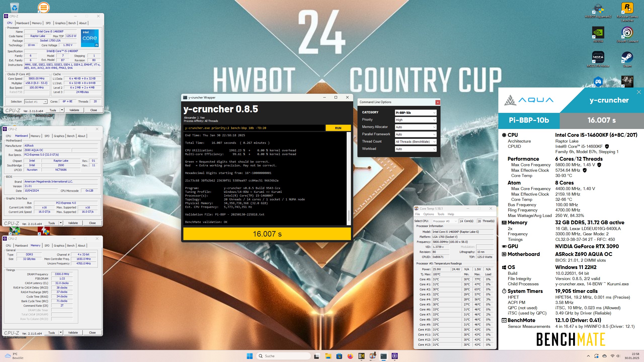644x362 pixels.
Task: Click the yellow RUN button in y-cruncher
Action: coord(338,128)
